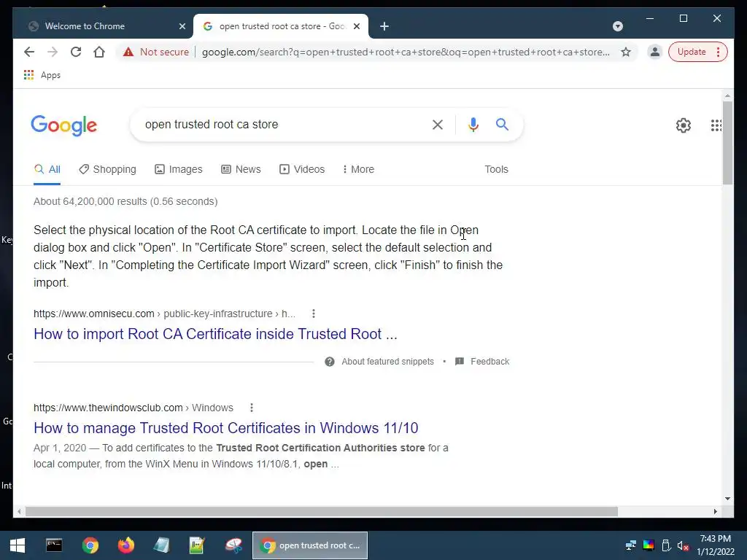Click the horizontal scrollbar thumb
Image resolution: width=747 pixels, height=560 pixels.
[322, 512]
